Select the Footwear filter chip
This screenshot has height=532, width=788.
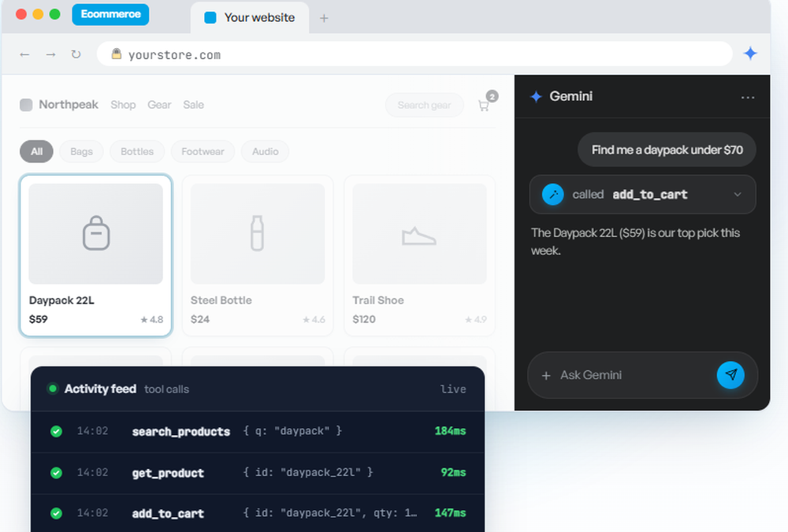click(203, 151)
